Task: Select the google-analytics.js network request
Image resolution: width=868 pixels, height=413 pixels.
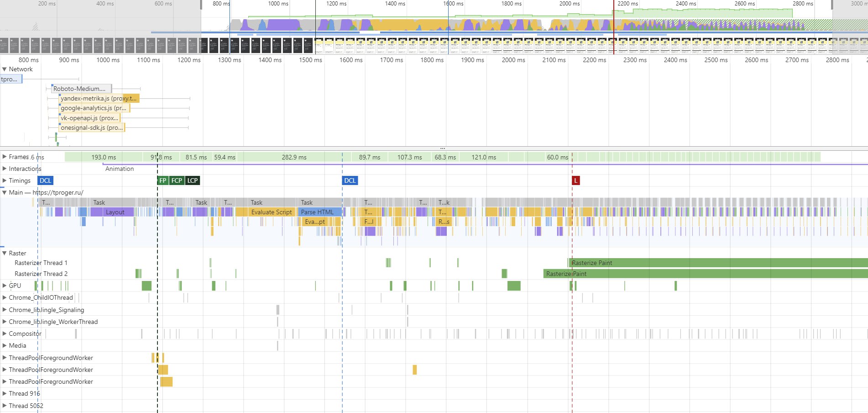Action: [x=94, y=108]
